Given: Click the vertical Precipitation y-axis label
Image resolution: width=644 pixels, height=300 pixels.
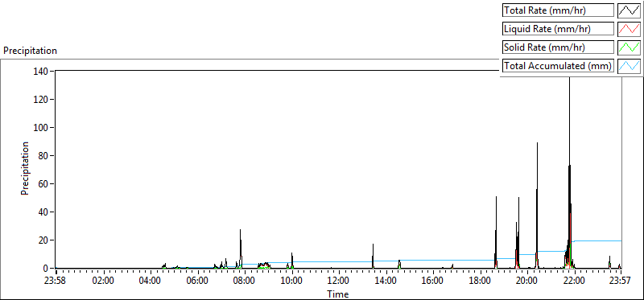Looking at the screenshot, I should [x=25, y=168].
